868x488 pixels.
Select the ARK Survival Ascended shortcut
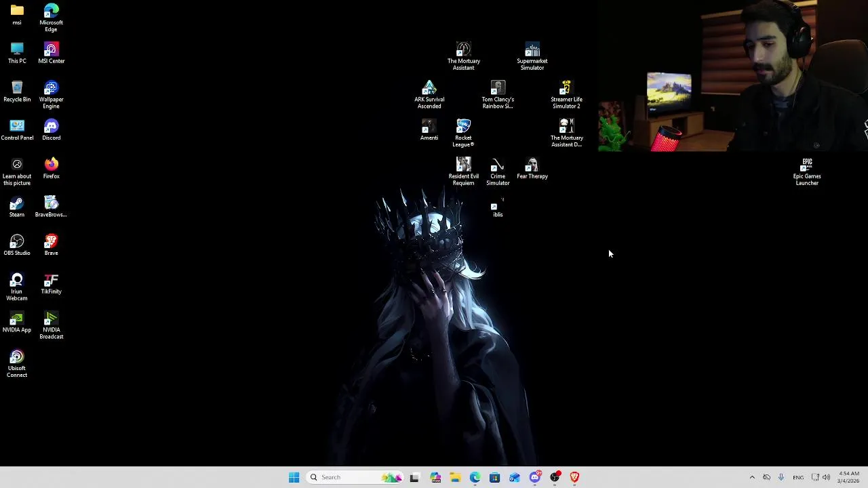[x=429, y=95]
